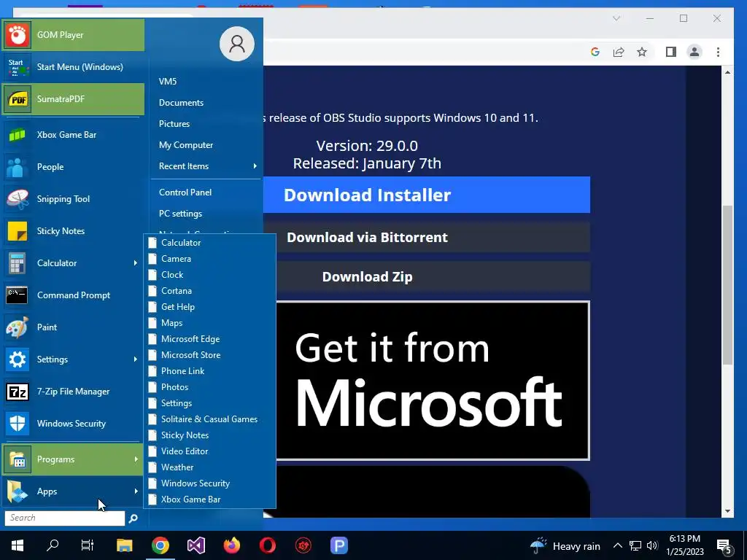Open the People app
Image resolution: width=747 pixels, height=560 pixels.
(73, 167)
